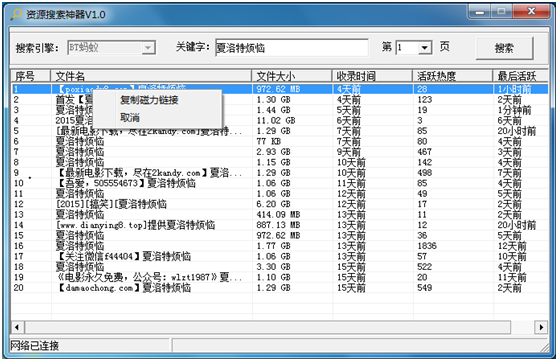This screenshot has height=361, width=558.
Task: Select row 14 www.dianying8.top entry
Action: [x=279, y=225]
